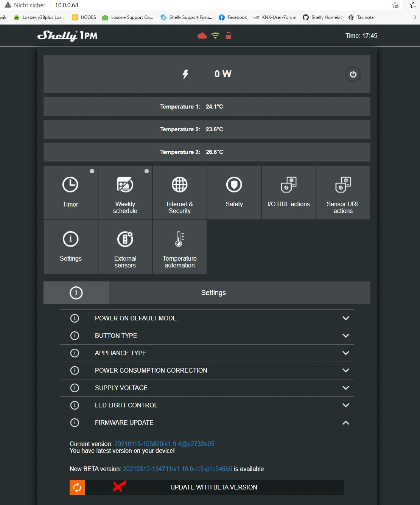
Task: Open Sensor URL actions tile
Action: (x=343, y=193)
